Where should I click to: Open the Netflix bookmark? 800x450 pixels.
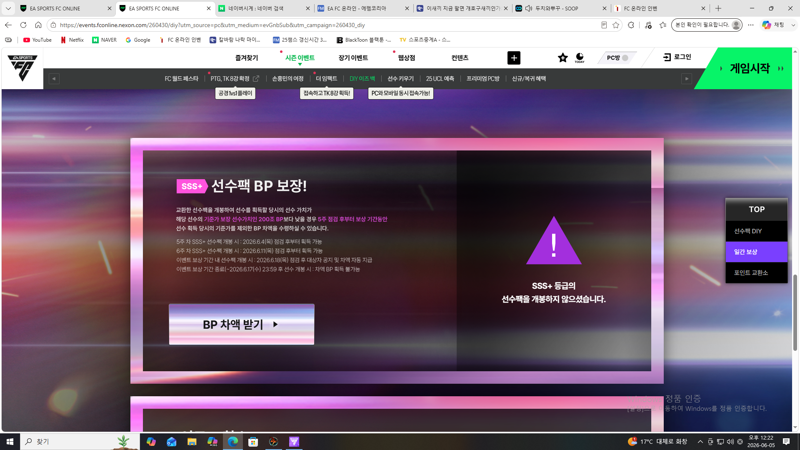pos(72,40)
